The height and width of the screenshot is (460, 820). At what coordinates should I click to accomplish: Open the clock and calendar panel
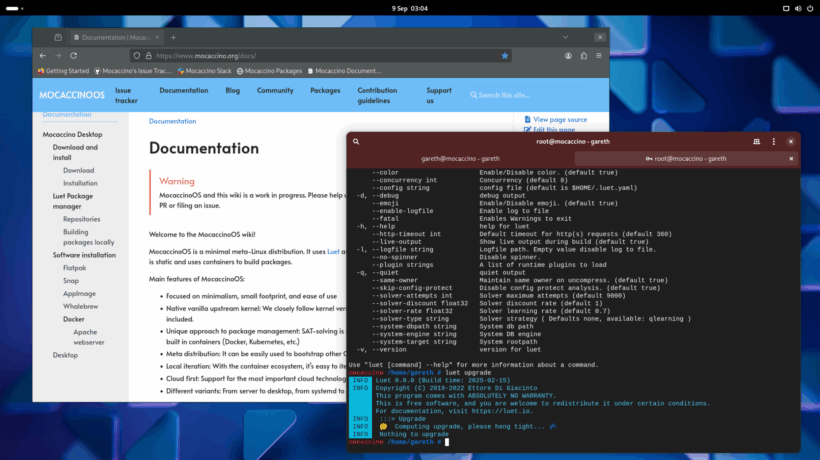[x=409, y=7]
